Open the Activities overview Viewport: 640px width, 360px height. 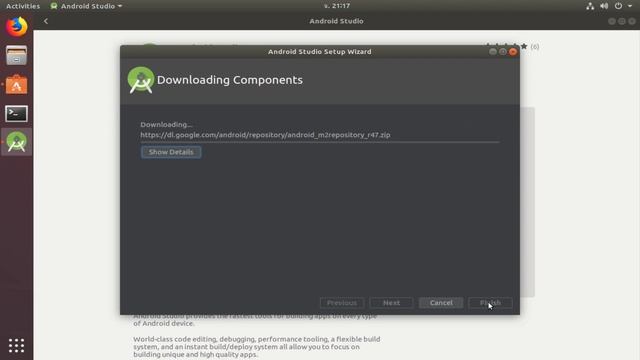23,6
